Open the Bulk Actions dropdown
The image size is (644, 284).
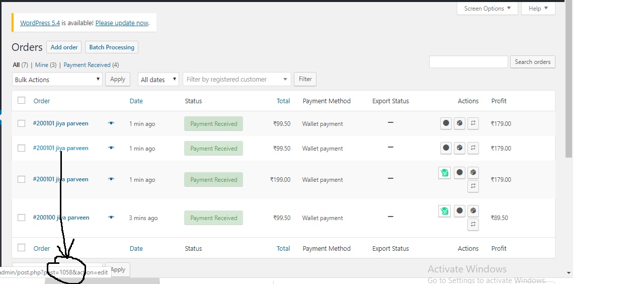(57, 80)
